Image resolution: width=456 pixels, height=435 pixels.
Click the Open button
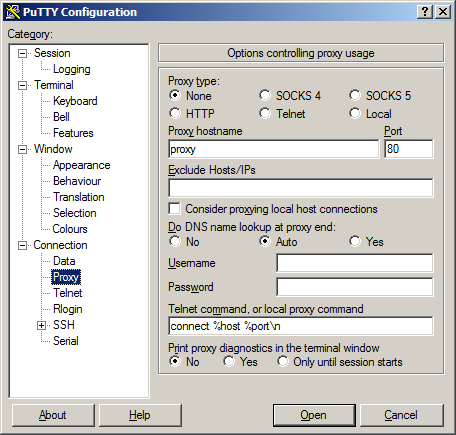tap(314, 415)
